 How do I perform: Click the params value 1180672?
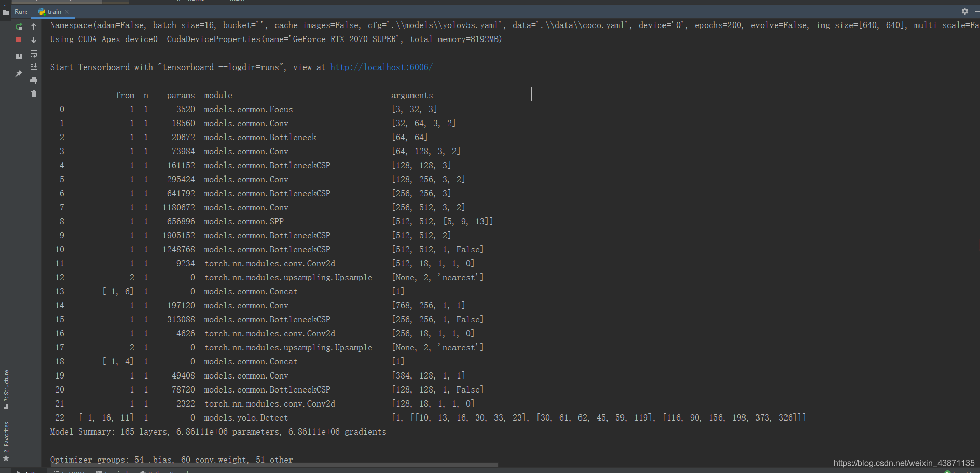(x=178, y=207)
